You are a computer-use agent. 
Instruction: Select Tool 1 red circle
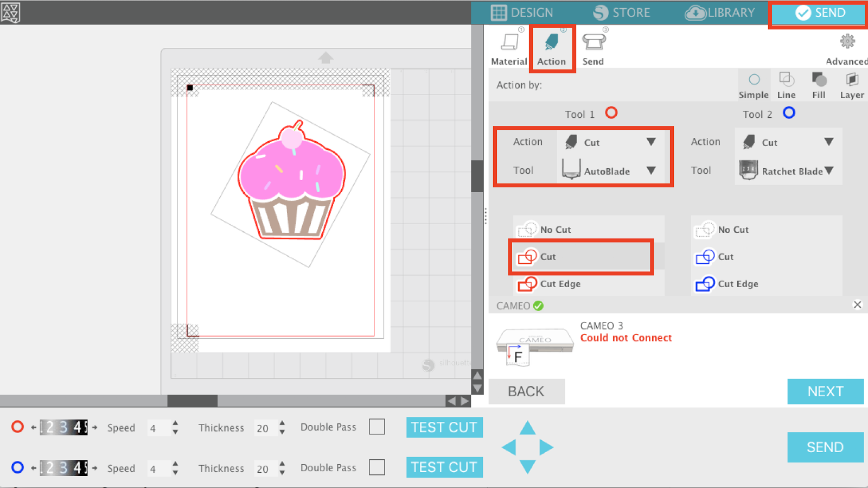(611, 112)
